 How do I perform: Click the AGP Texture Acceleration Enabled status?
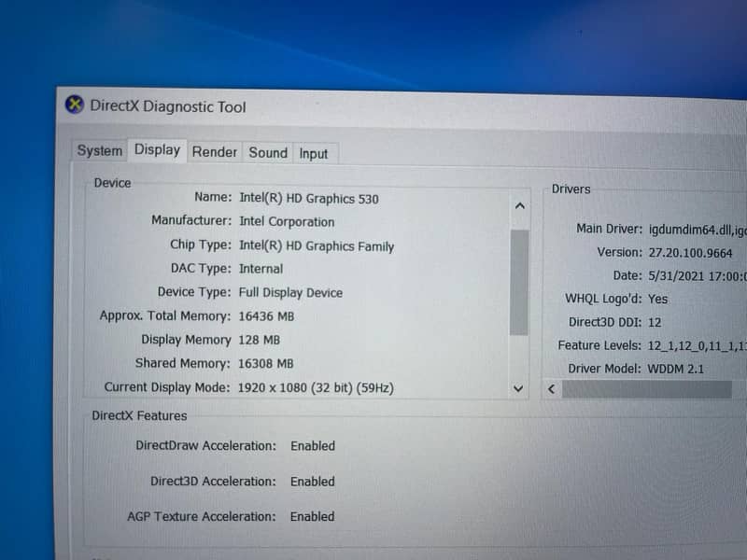312,516
